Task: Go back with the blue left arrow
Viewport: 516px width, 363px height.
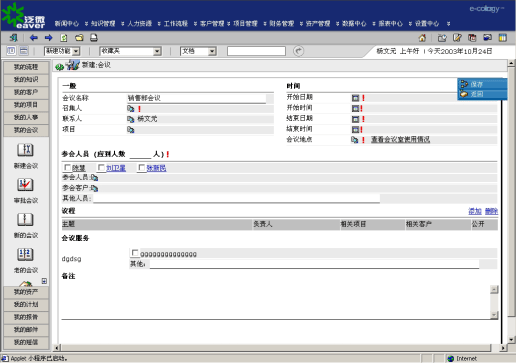Action: click(x=33, y=38)
